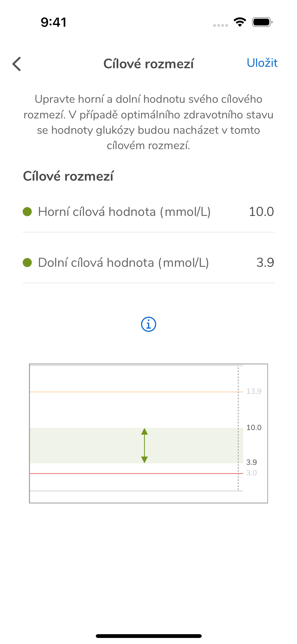Tap the green dot beside Dolní cílová hodnota
297x644 pixels.
tap(27, 263)
